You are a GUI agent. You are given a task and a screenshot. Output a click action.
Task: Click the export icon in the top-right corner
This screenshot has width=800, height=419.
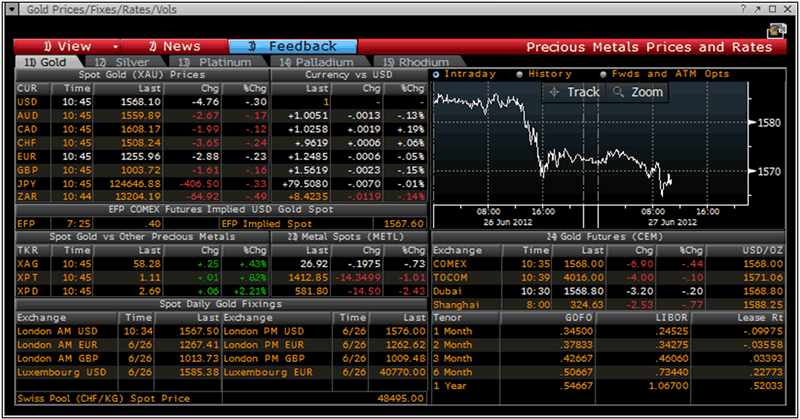(x=776, y=31)
